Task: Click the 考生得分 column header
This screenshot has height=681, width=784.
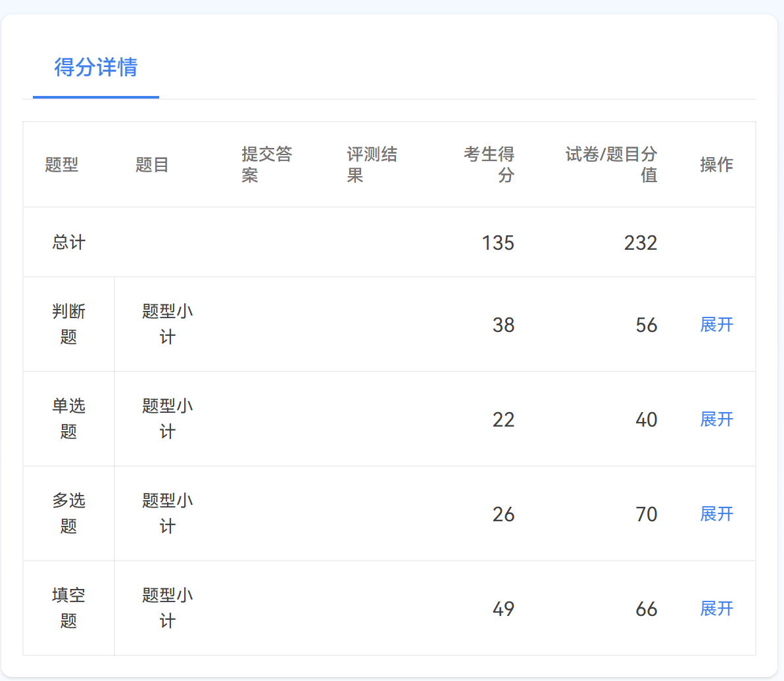Action: (489, 164)
